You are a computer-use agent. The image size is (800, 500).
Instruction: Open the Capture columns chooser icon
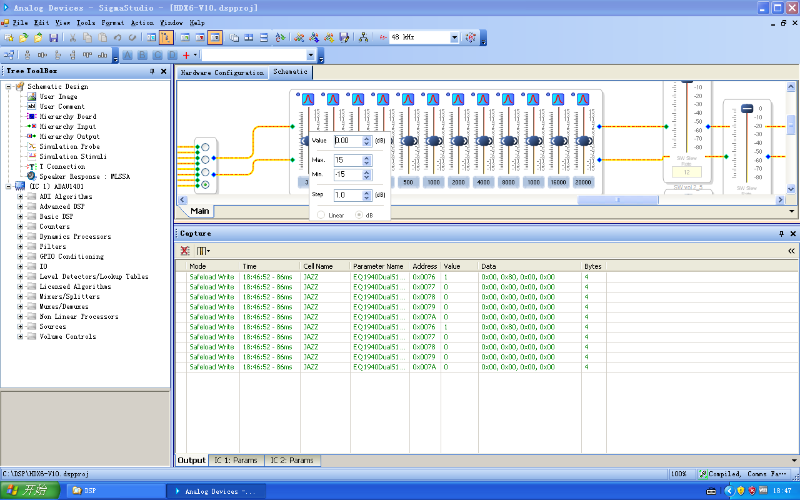203,251
